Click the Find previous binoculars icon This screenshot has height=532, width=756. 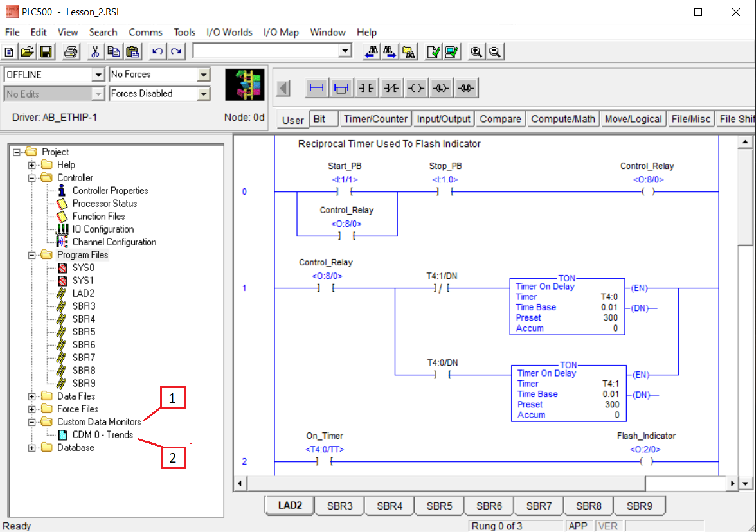372,51
